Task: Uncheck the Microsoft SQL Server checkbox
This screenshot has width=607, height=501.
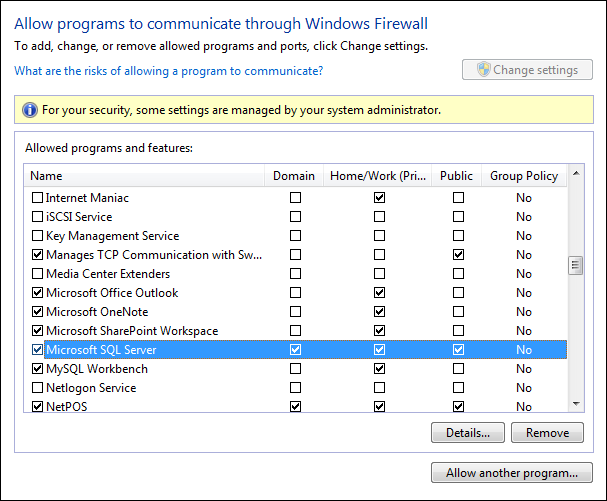Action: 37,350
